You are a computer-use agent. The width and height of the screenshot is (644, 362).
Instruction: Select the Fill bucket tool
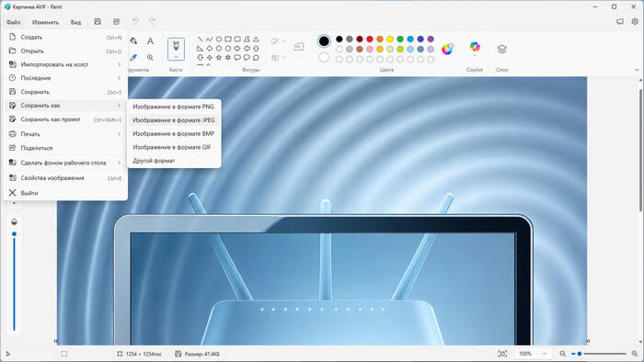point(133,41)
